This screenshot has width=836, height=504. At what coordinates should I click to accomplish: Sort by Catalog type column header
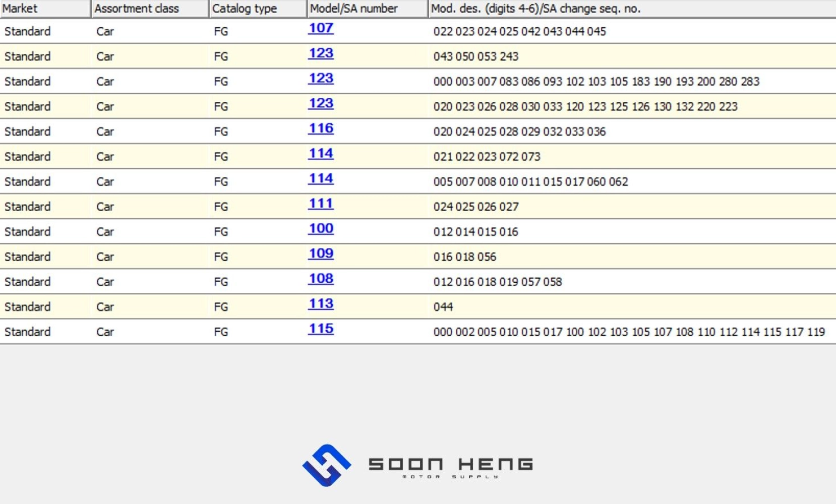(258, 9)
